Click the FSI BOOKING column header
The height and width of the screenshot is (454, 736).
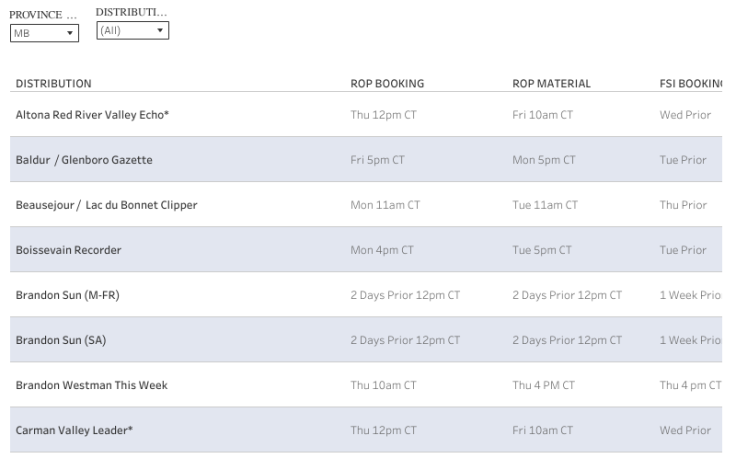(x=690, y=83)
